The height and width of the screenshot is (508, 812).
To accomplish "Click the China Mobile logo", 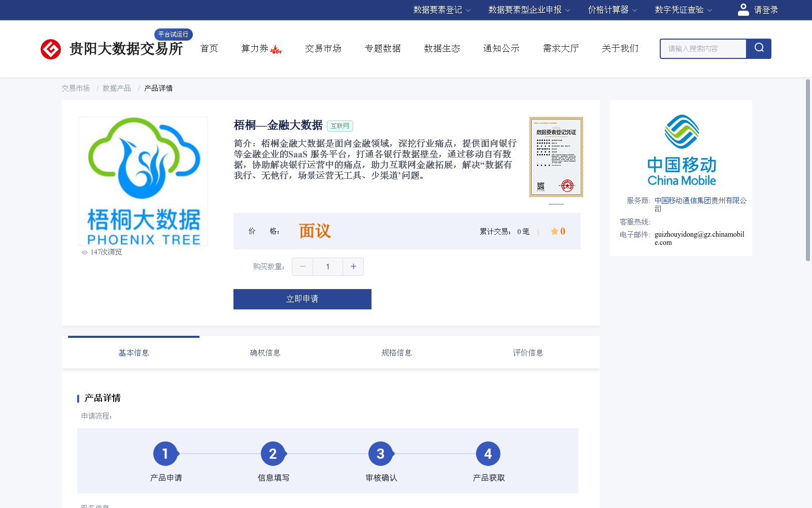I will click(x=682, y=150).
